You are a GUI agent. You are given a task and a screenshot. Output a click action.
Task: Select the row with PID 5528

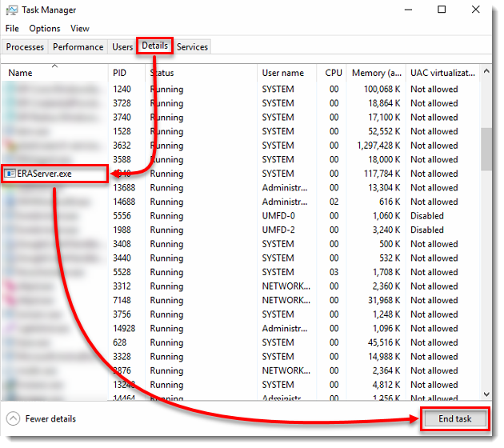239,272
